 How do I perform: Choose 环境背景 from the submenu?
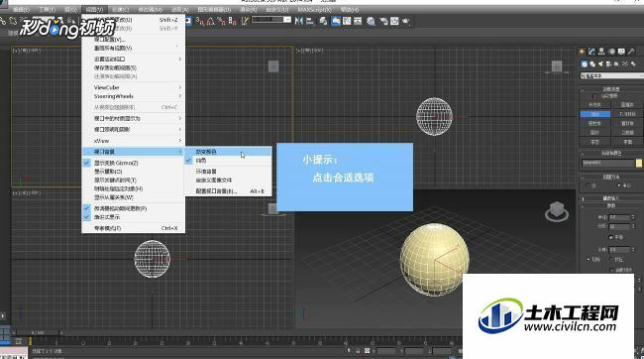tap(228, 172)
